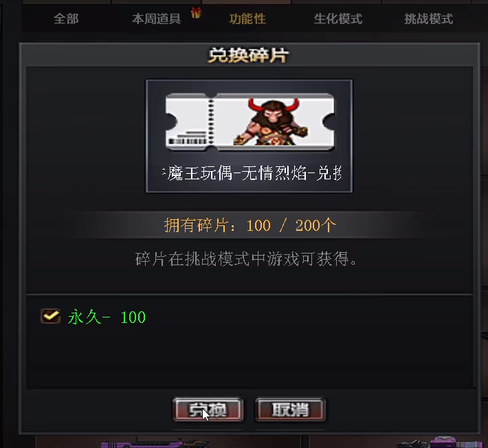Click the Bull Demon King ticket image
Viewport: 488px width, 448px height.
pos(250,122)
